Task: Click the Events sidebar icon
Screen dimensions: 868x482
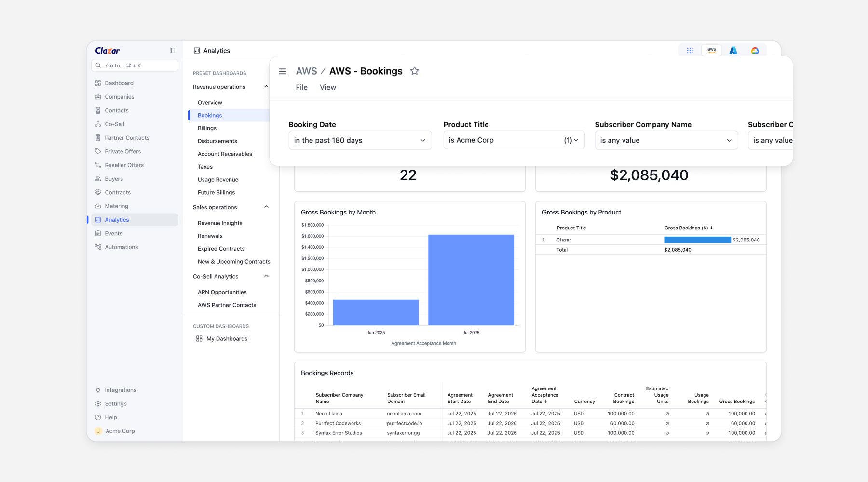Action: point(98,233)
